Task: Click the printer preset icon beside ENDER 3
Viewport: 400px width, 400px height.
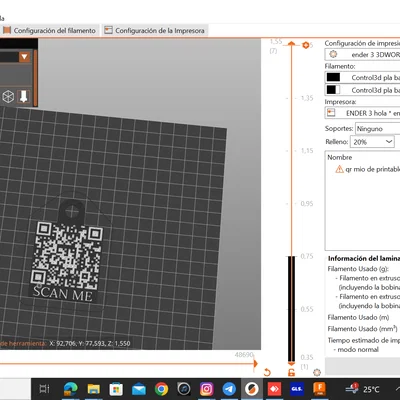Action: pyautogui.click(x=331, y=113)
